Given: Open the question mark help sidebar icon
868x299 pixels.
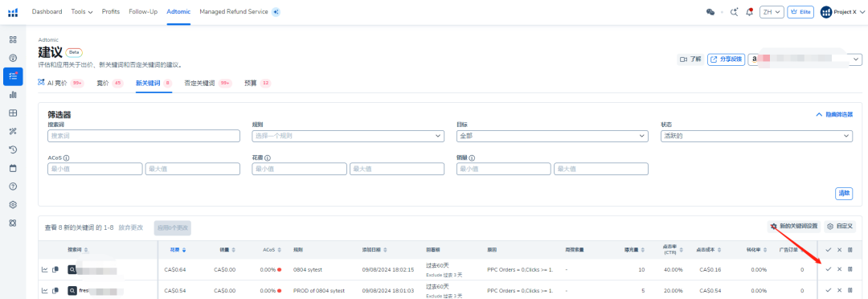Looking at the screenshot, I should pos(14,186).
